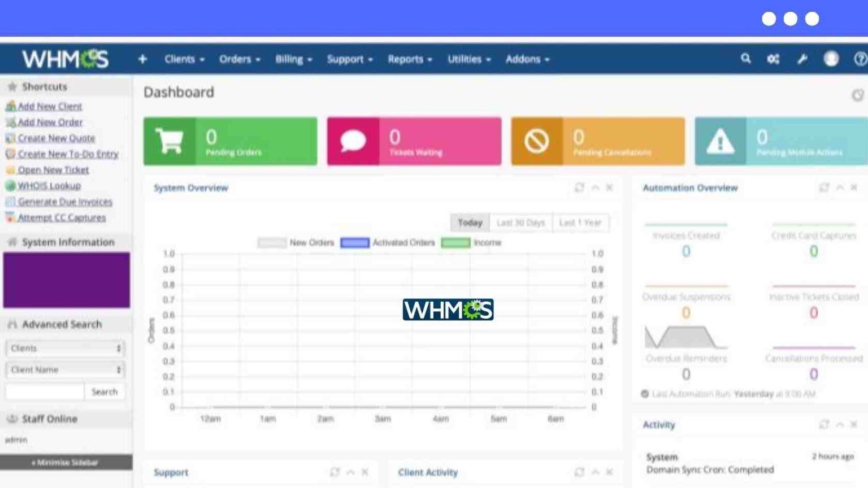Image resolution: width=868 pixels, height=488 pixels.
Task: Open the Reports menu
Action: (410, 59)
